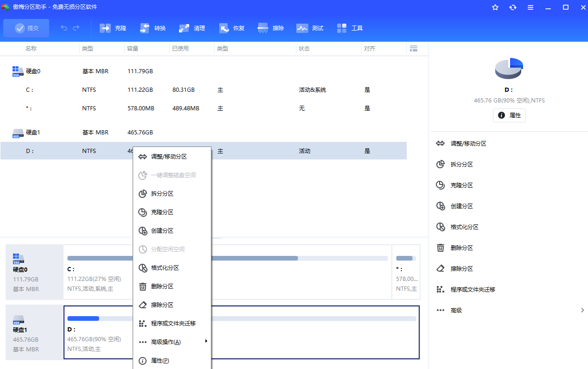Open the hamburger menu in title bar
The image size is (588, 369).
pyautogui.click(x=530, y=7)
